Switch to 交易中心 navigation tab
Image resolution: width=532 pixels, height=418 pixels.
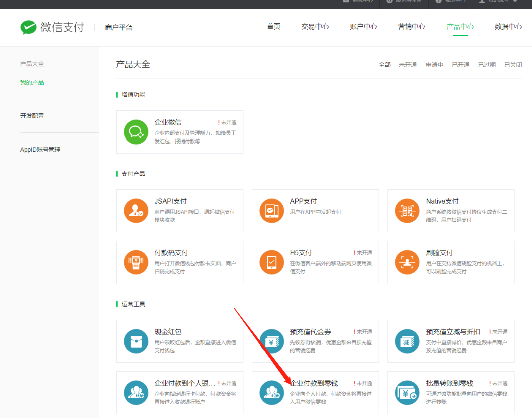click(x=315, y=27)
